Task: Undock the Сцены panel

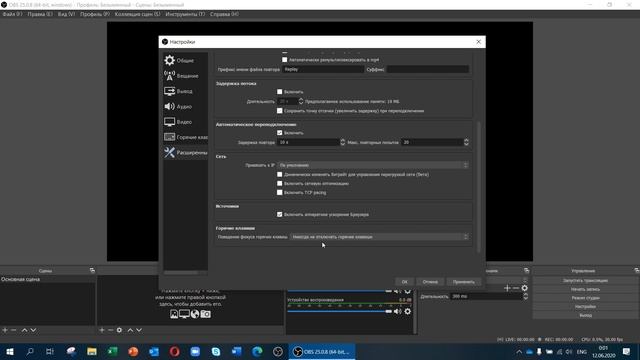Action: click(x=92, y=271)
